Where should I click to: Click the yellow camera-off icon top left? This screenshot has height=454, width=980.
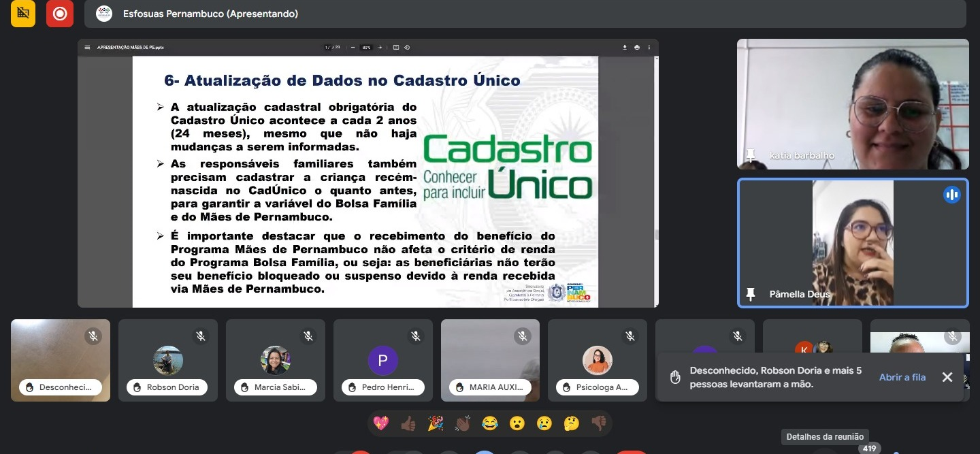tap(23, 14)
